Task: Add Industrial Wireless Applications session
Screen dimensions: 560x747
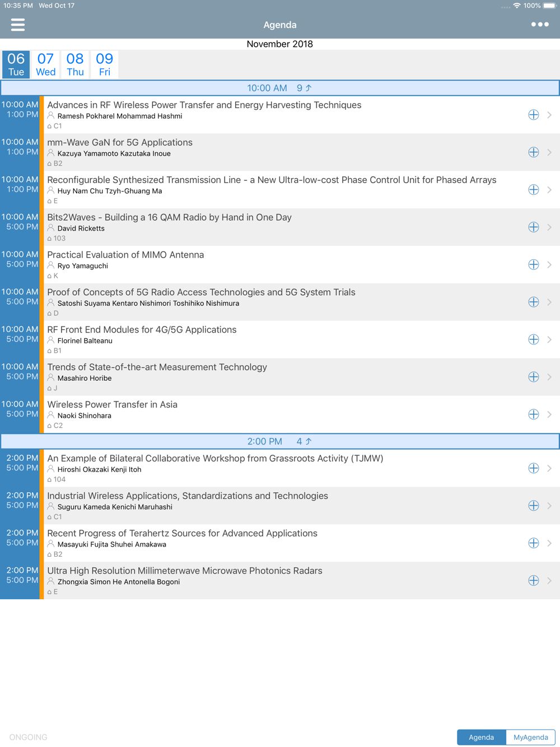Action: point(534,506)
